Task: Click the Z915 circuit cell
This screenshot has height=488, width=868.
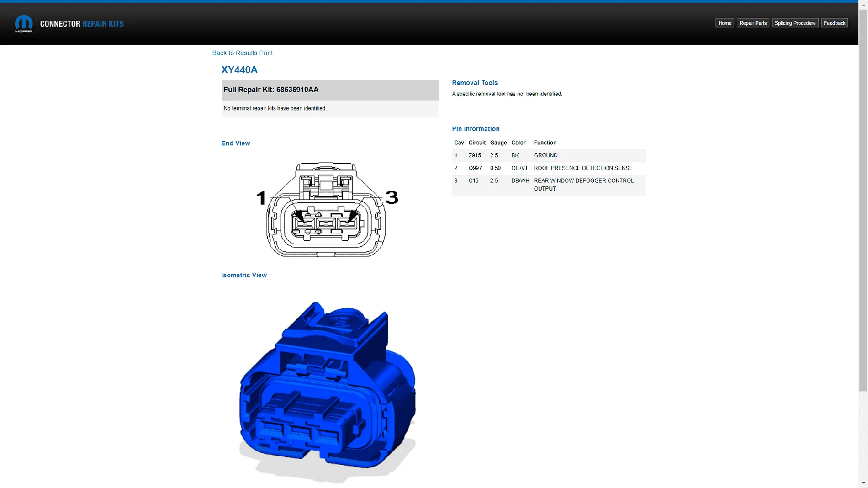Action: tap(475, 156)
